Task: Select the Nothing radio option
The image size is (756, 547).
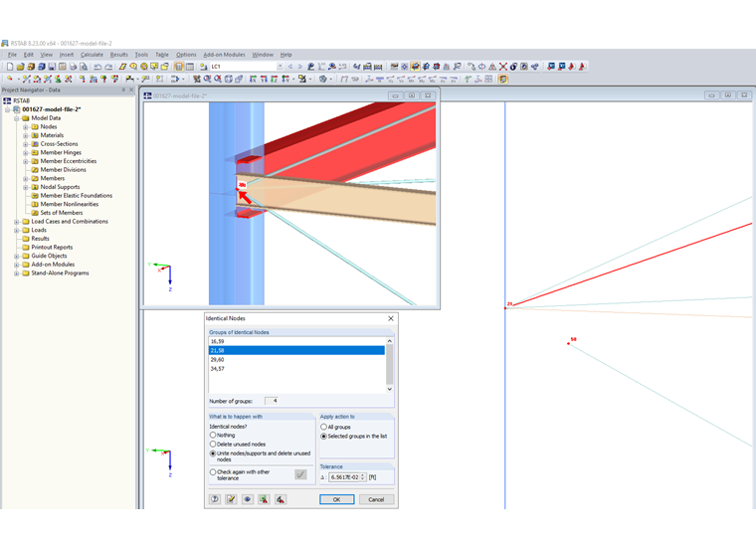Action: coord(213,435)
